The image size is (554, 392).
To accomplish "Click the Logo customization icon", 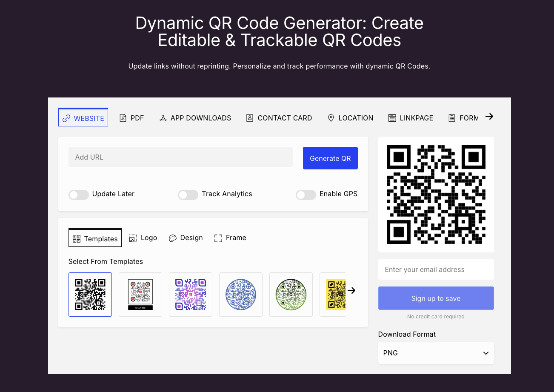I will [x=133, y=238].
